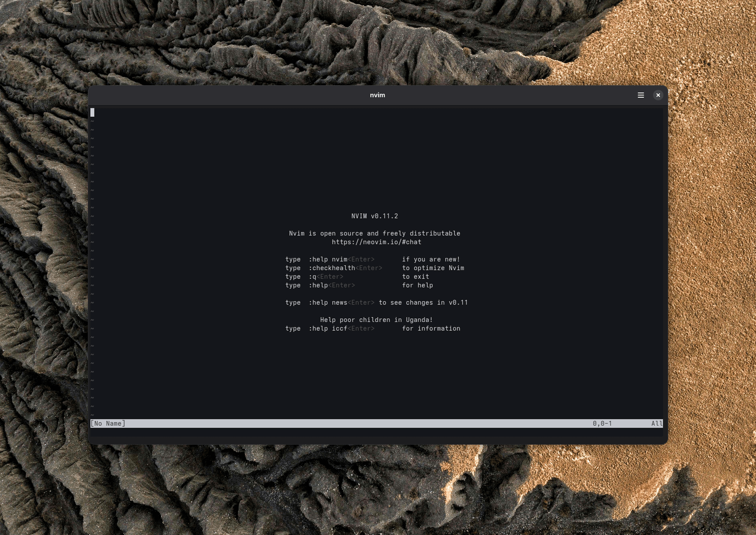Click "if you are new!" text
Image resolution: width=756 pixels, height=535 pixels.
coord(431,260)
